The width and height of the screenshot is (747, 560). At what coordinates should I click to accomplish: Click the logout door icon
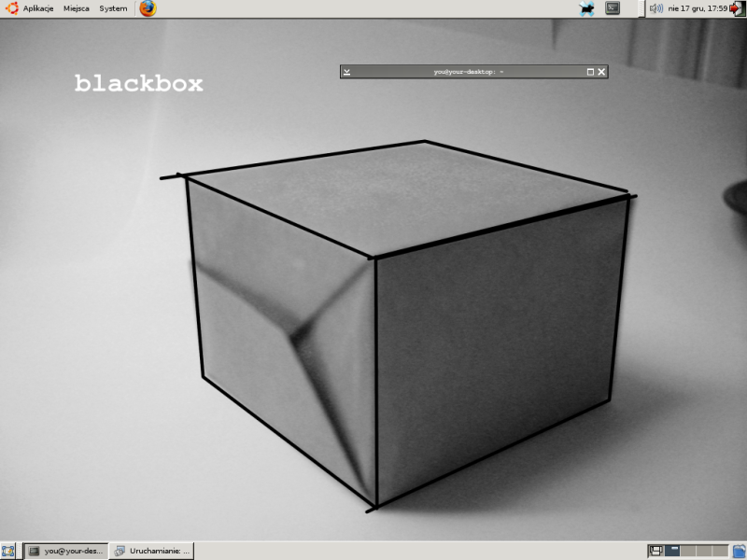[738, 8]
